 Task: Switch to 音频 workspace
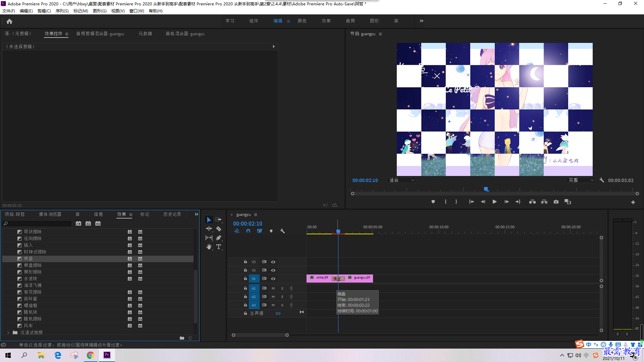pos(351,21)
